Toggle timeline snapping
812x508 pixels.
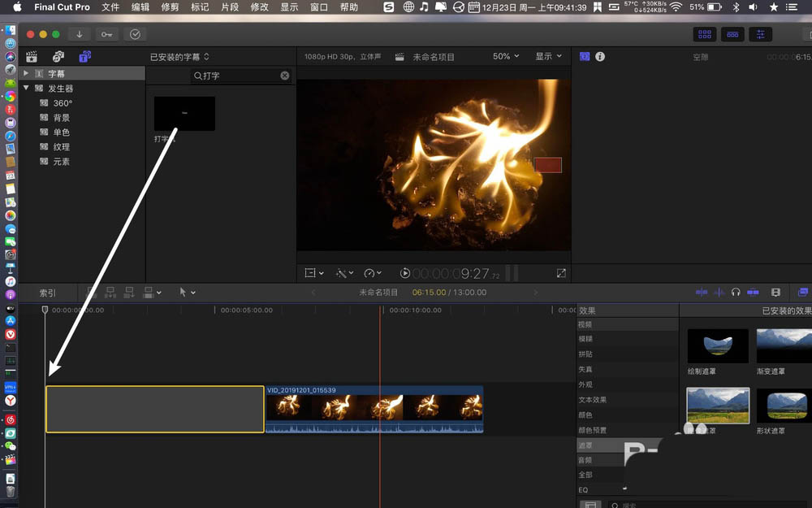pos(753,293)
